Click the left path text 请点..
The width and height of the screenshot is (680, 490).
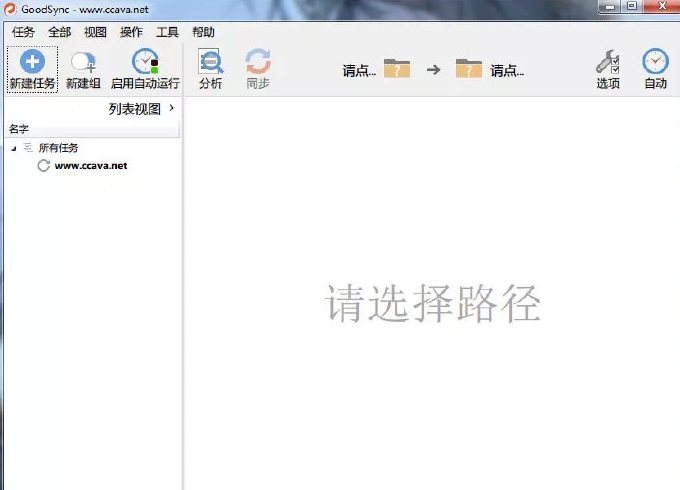point(358,71)
